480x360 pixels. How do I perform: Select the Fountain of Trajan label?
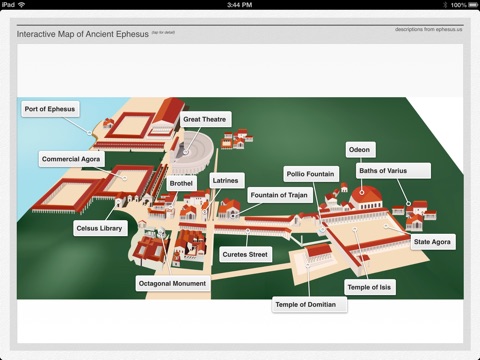click(279, 195)
